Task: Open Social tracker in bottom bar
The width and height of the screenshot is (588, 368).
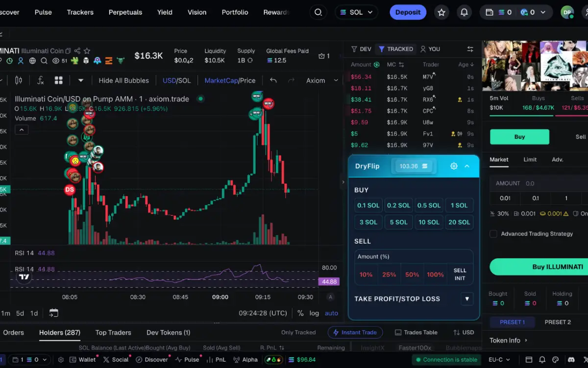Action: pos(115,360)
